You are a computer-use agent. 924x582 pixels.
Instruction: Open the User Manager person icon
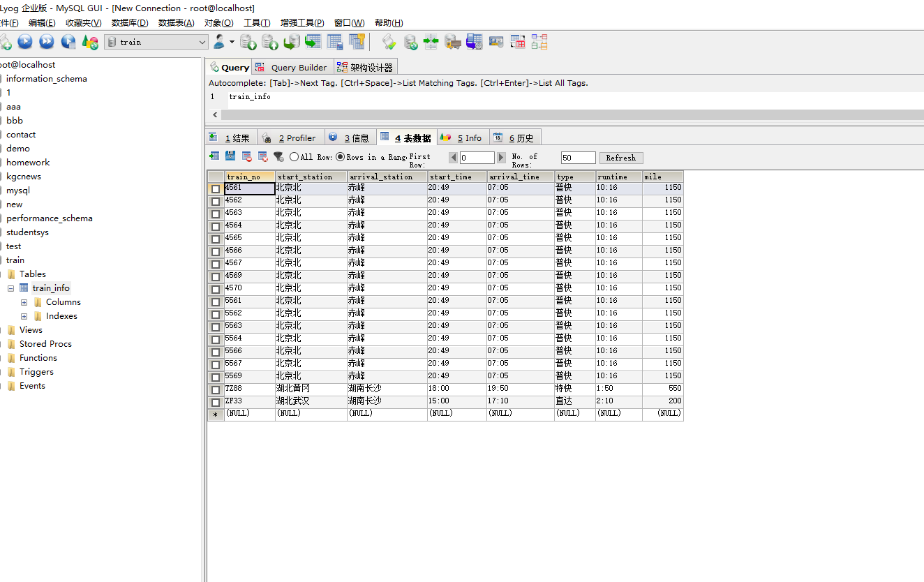220,42
